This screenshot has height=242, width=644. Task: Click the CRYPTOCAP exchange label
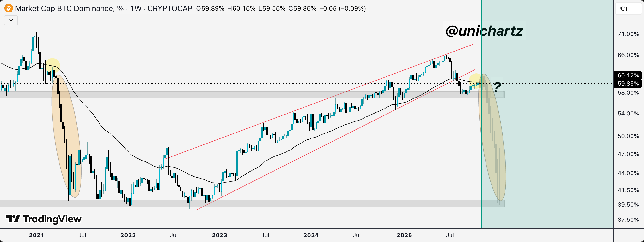170,8
